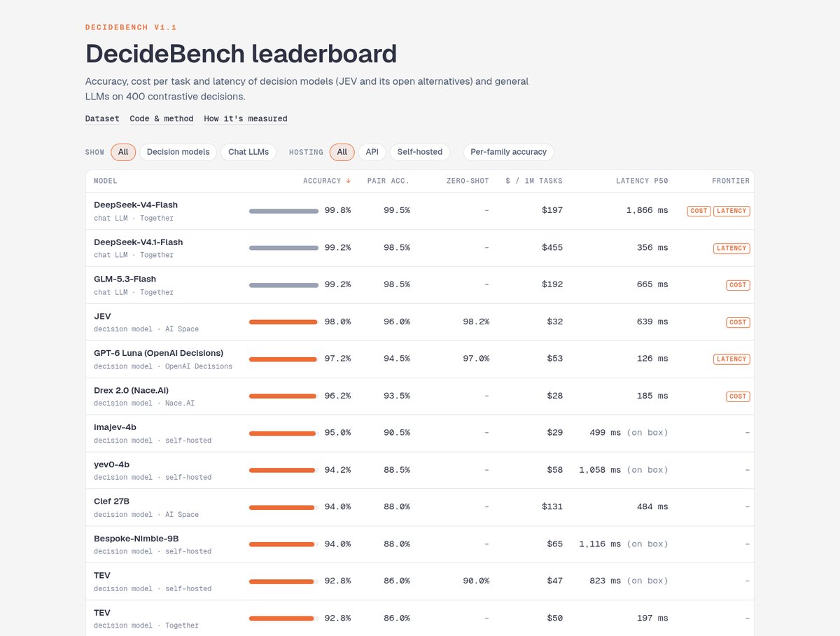Click the DecideBench leaderboard heading
Screen dimensions: 840x636
pyautogui.click(x=241, y=54)
